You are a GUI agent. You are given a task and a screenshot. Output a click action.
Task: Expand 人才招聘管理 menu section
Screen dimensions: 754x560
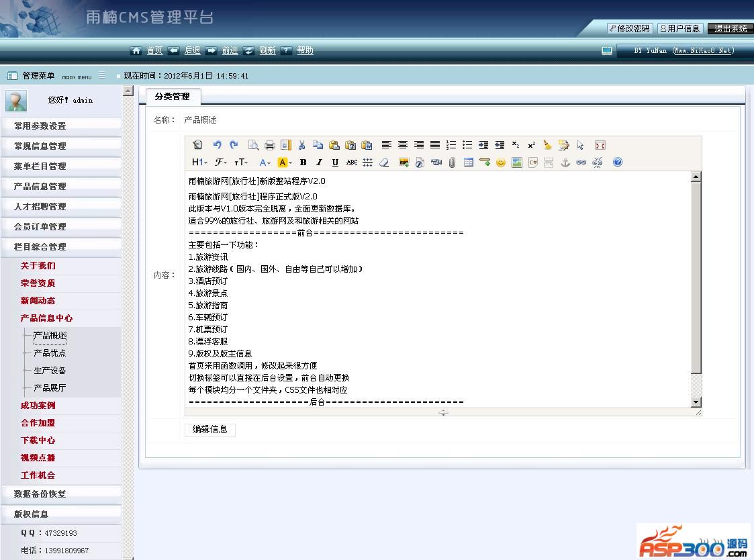pos(60,206)
